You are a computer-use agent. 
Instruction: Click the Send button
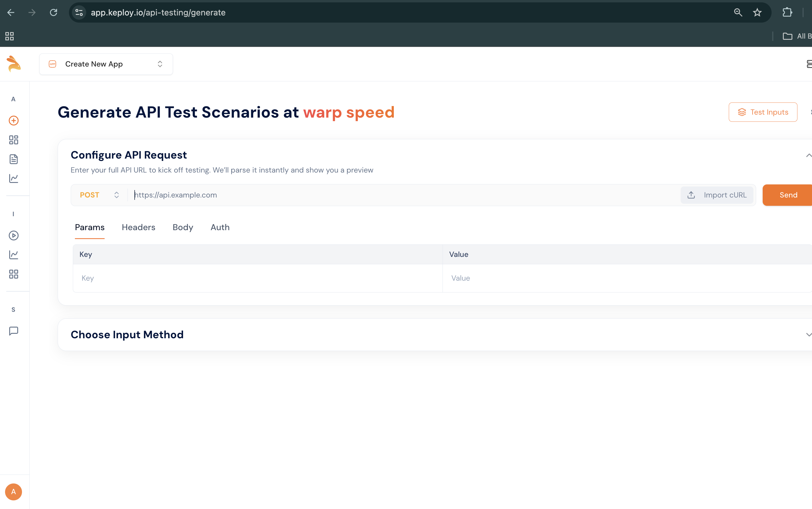coord(788,195)
